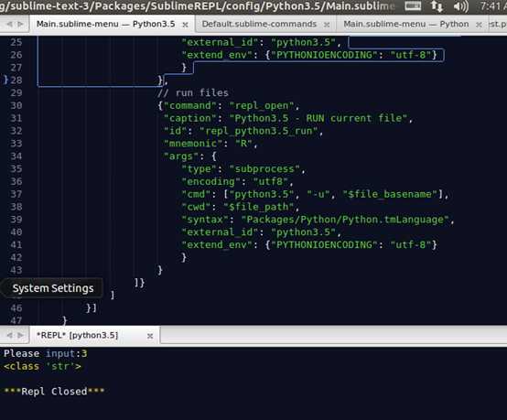Click line number 28 in gutter
The image size is (507, 420).
(x=16, y=81)
